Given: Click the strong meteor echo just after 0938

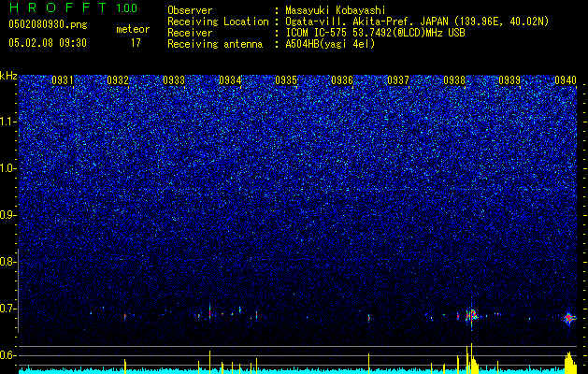Looking at the screenshot, I should click(x=471, y=314).
